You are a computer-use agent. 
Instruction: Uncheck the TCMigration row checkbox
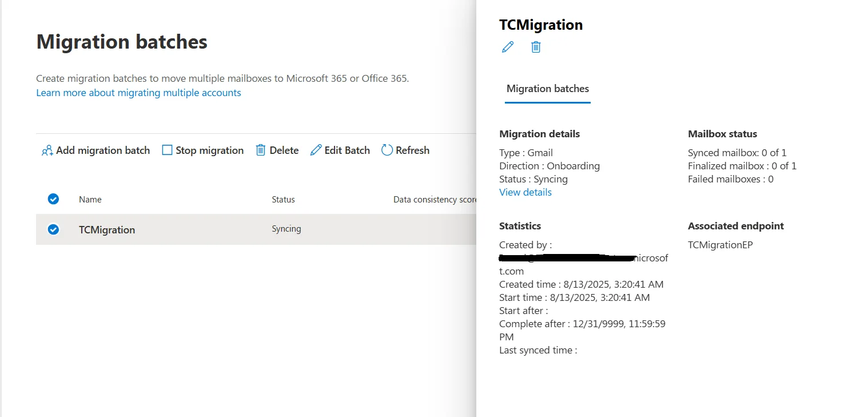[53, 229]
